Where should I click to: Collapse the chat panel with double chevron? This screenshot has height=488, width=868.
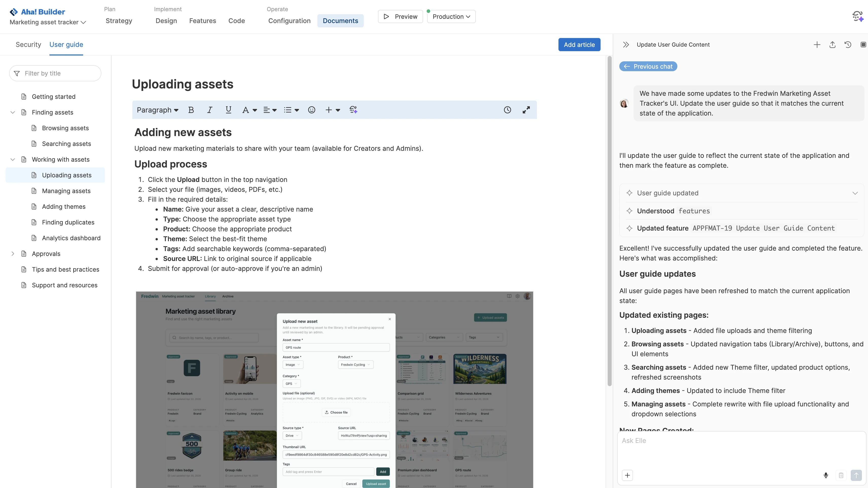pyautogui.click(x=626, y=44)
